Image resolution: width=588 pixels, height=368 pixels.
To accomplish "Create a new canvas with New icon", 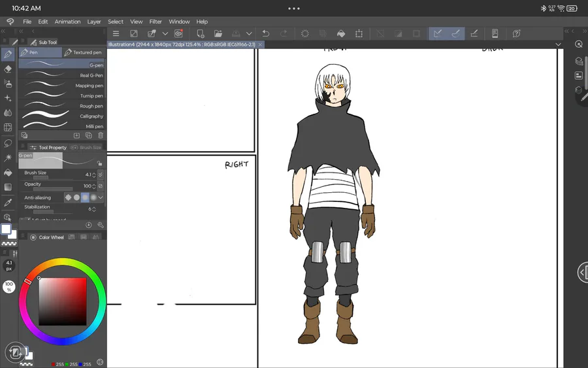I will [201, 34].
